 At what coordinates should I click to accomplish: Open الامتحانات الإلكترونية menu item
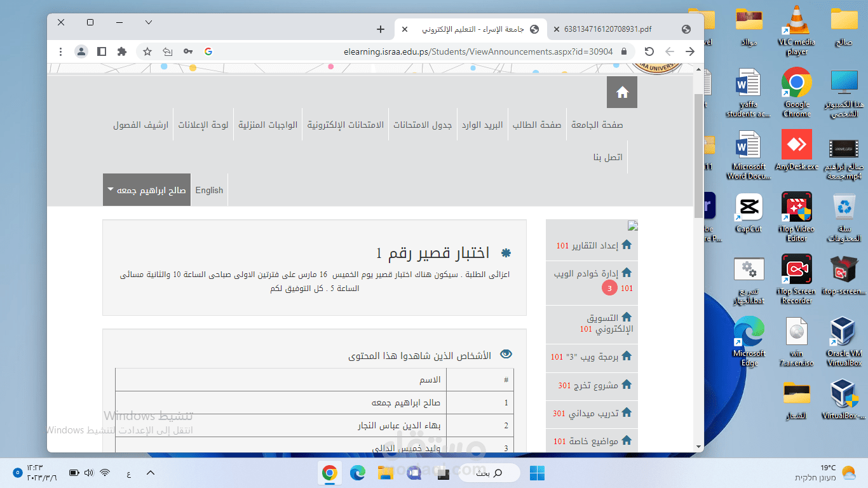tap(346, 125)
